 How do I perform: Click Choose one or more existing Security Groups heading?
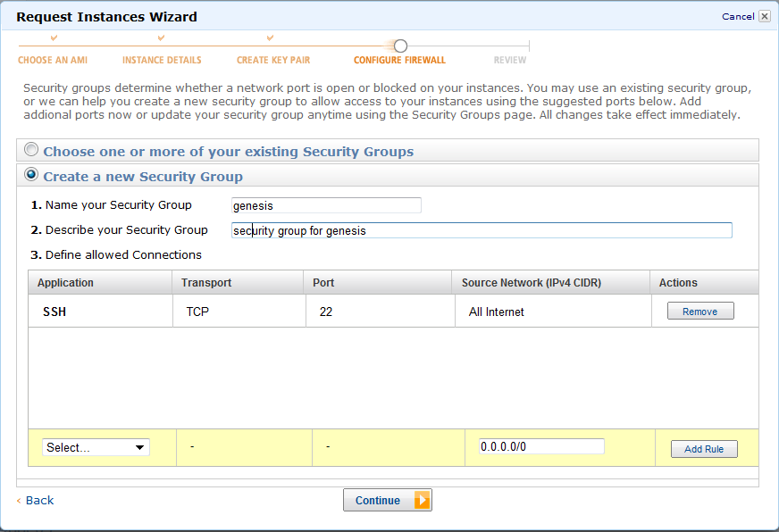pos(229,152)
